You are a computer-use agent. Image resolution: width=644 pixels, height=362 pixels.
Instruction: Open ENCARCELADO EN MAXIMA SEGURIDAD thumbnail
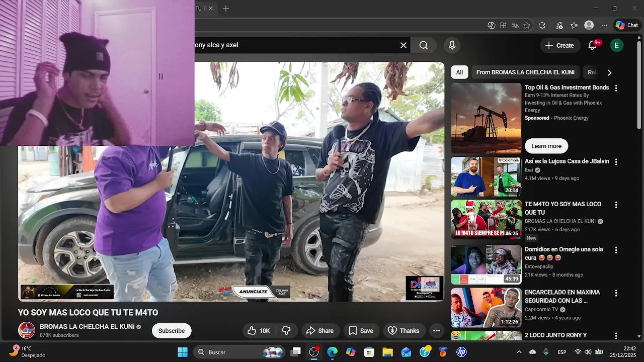tap(486, 307)
